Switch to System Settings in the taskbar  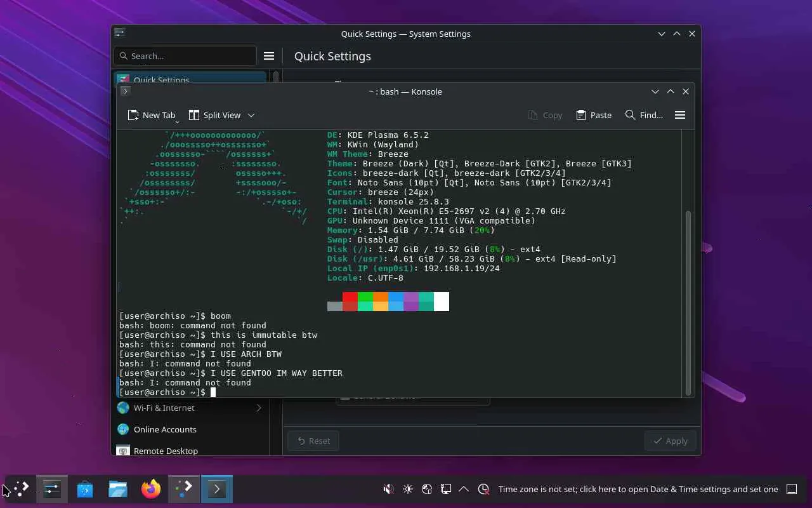point(52,489)
